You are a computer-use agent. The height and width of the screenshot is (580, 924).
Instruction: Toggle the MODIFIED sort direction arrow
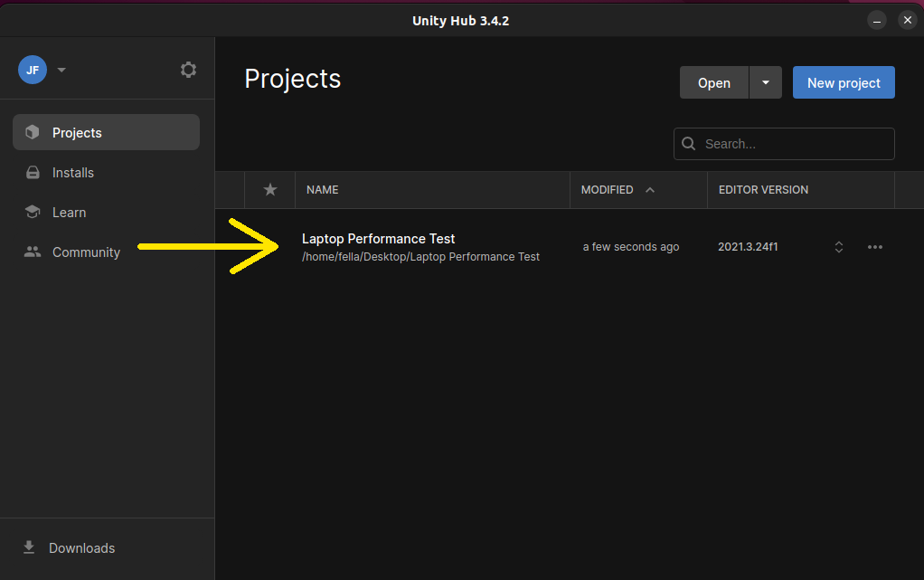[650, 189]
